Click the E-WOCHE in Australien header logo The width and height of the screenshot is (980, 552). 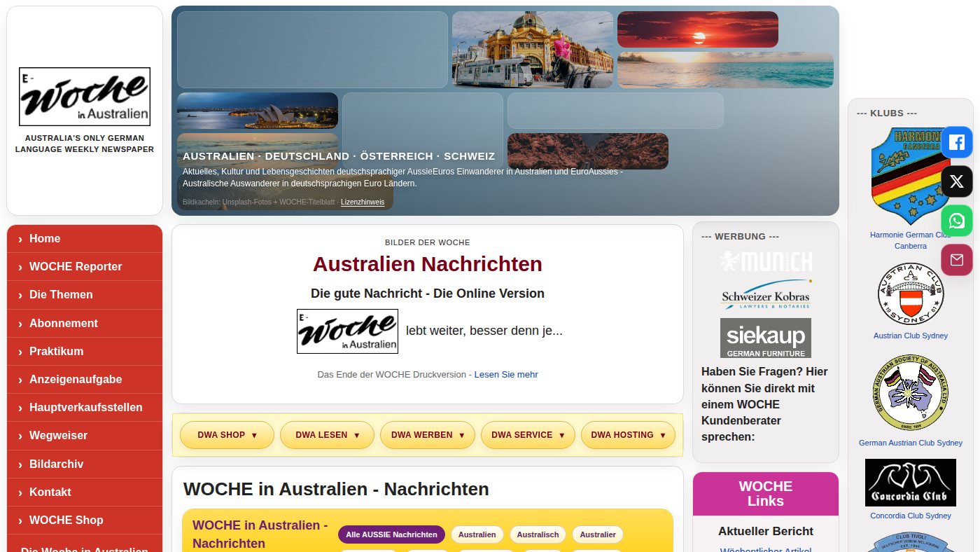[85, 97]
